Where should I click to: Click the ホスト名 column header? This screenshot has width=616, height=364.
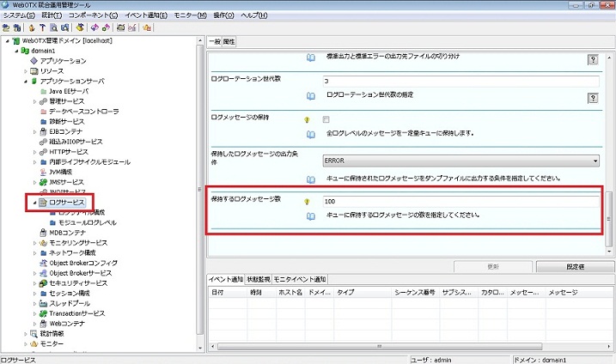tap(290, 293)
